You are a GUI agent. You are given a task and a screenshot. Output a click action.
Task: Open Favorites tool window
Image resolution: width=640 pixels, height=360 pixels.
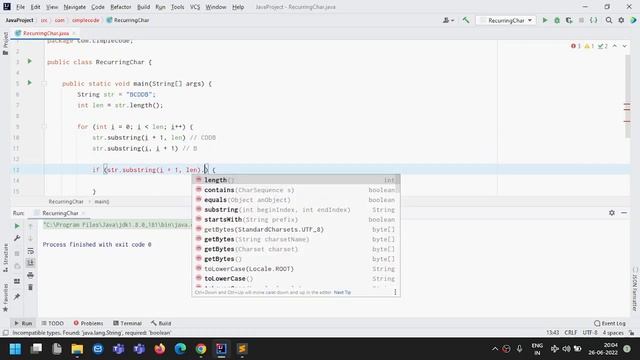[5, 298]
